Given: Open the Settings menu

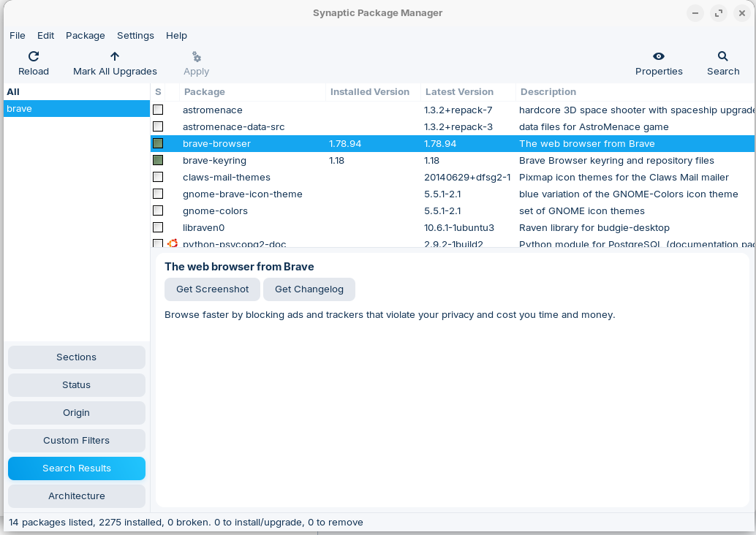Looking at the screenshot, I should tap(135, 35).
